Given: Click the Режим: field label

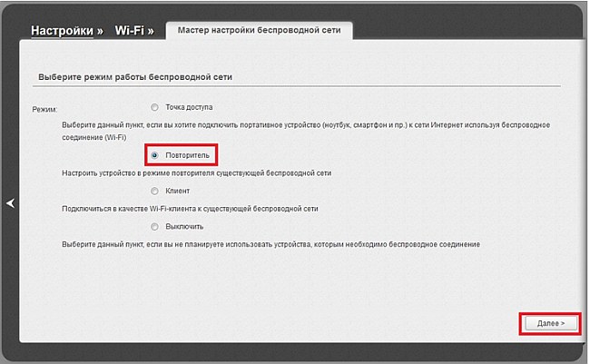Looking at the screenshot, I should pos(45,109).
